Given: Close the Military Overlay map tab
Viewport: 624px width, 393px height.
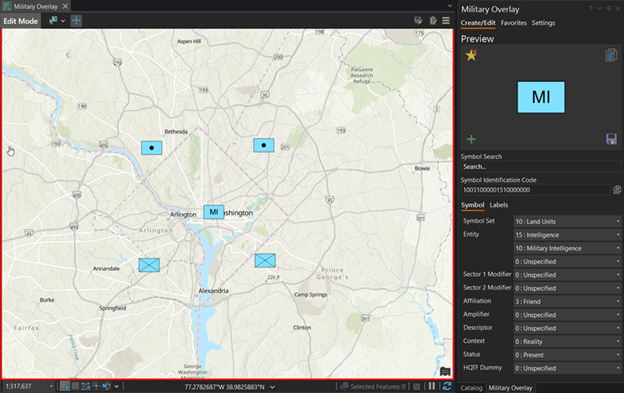Looking at the screenshot, I should click(65, 6).
